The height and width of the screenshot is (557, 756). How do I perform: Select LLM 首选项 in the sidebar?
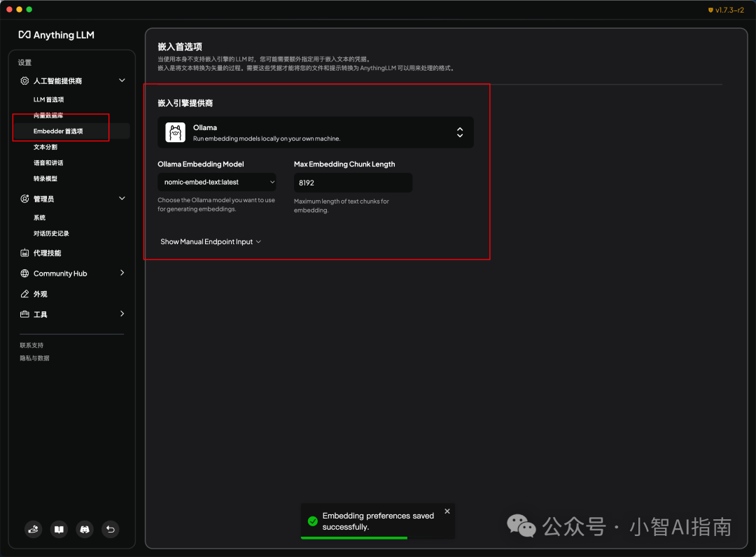[49, 100]
